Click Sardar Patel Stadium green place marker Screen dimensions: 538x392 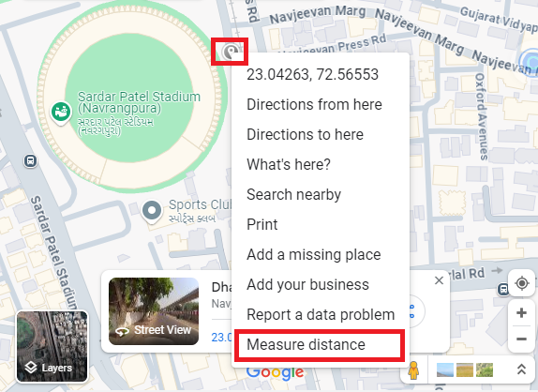coord(61,113)
